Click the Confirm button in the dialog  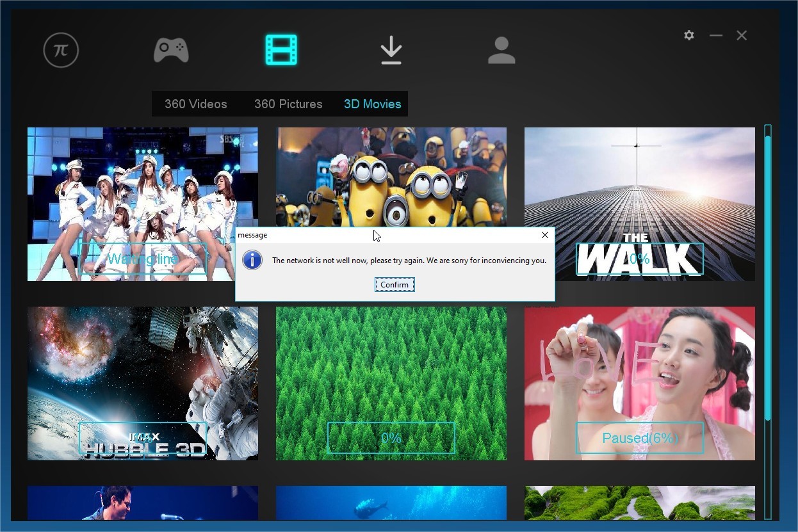click(x=395, y=285)
